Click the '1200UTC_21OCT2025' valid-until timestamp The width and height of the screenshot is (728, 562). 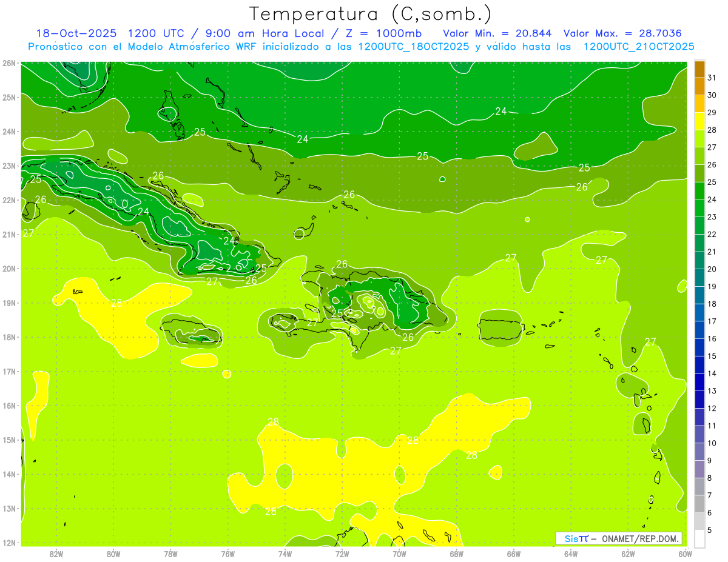(x=639, y=47)
